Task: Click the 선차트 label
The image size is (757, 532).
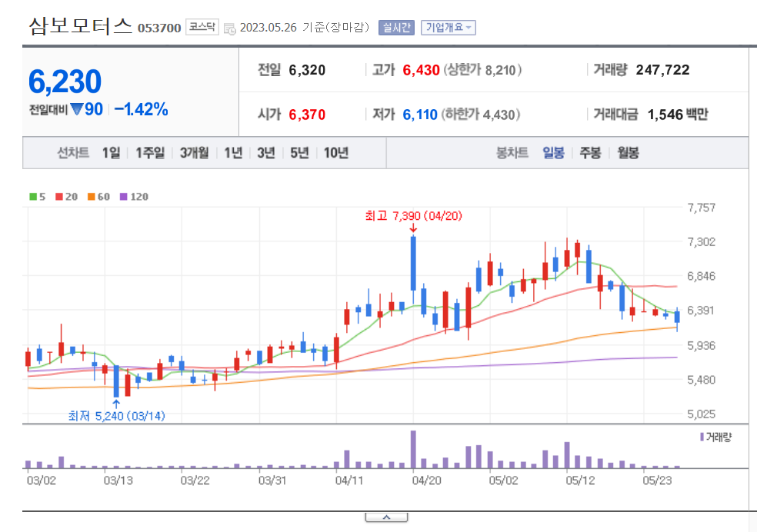Action: (x=73, y=153)
